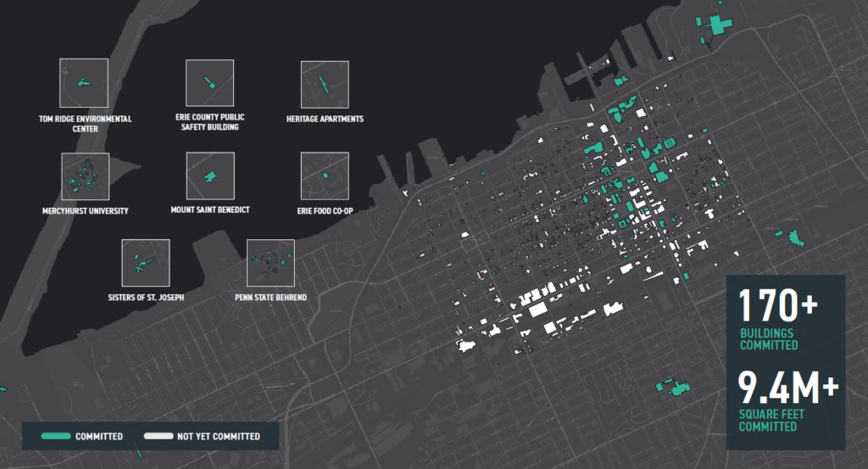Open the Erie Food Co-op inset map
This screenshot has height=469, width=868.
pos(325,176)
